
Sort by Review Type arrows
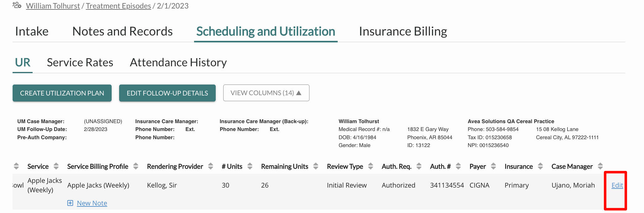(x=371, y=166)
